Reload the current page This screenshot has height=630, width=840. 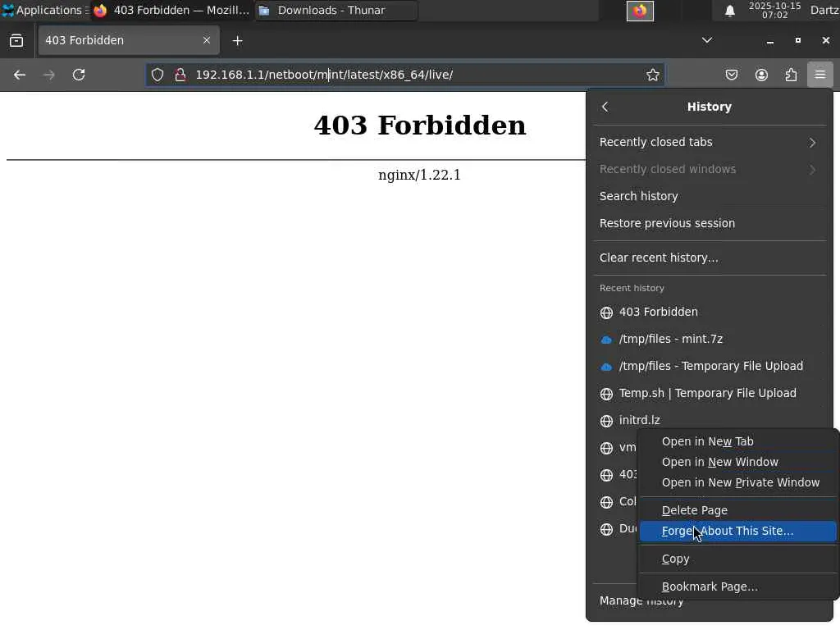[79, 75]
